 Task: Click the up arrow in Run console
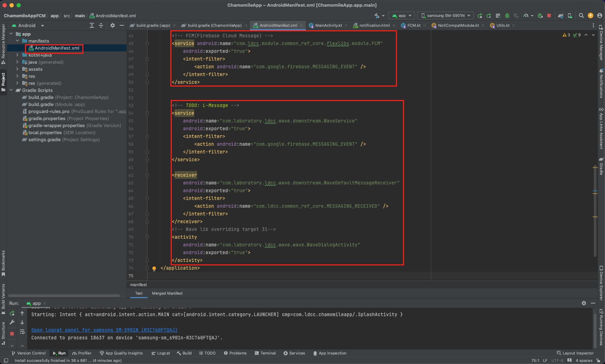22,313
